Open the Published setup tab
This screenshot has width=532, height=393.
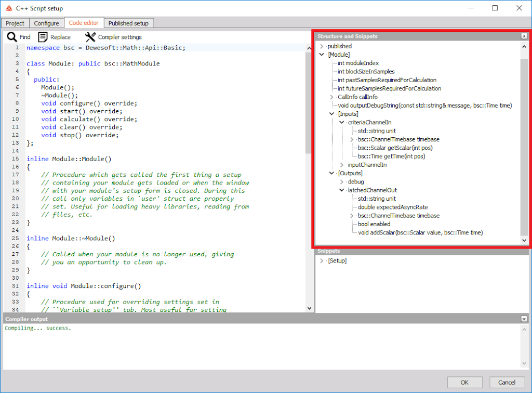point(129,23)
